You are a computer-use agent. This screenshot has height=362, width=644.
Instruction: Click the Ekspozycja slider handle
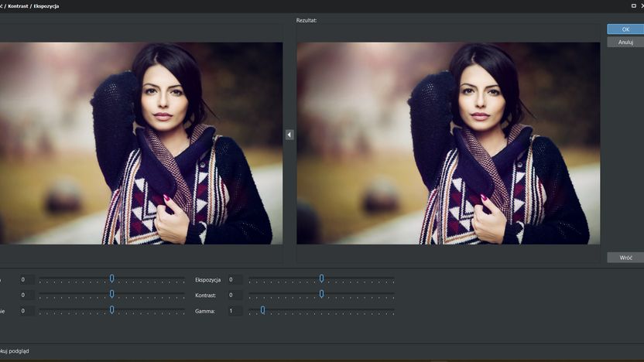[321, 278]
